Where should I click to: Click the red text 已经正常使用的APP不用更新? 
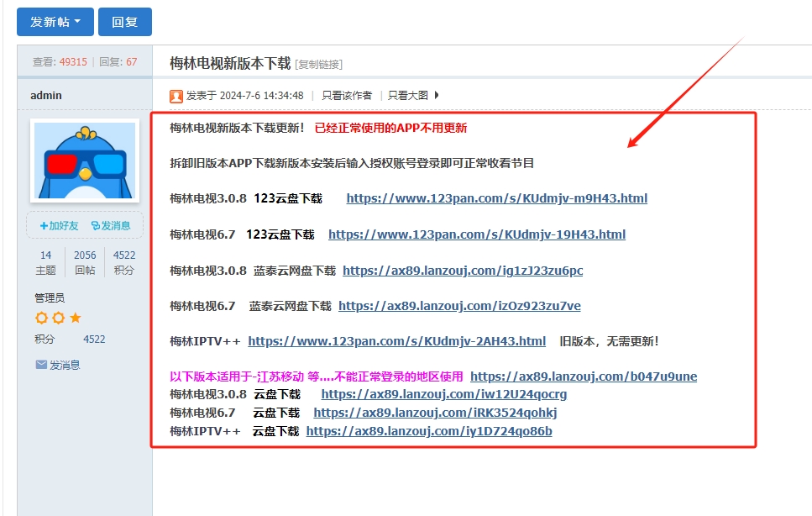click(391, 128)
